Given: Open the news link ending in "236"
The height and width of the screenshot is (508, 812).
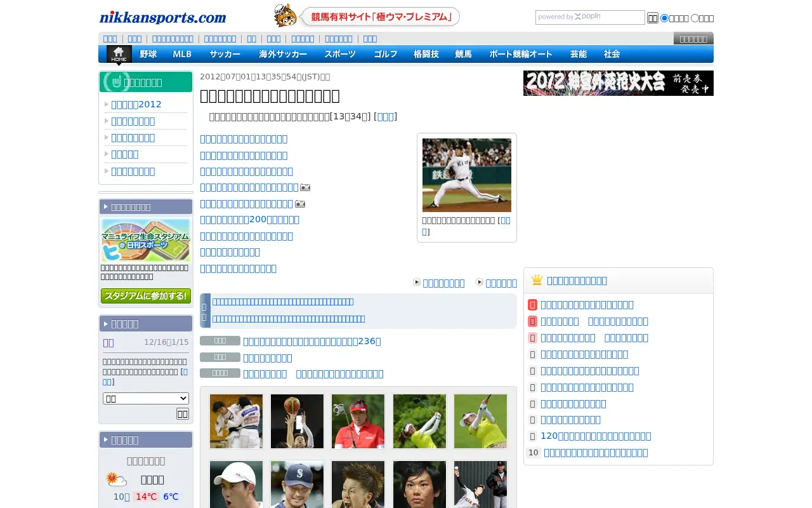Looking at the screenshot, I should click(x=312, y=341).
